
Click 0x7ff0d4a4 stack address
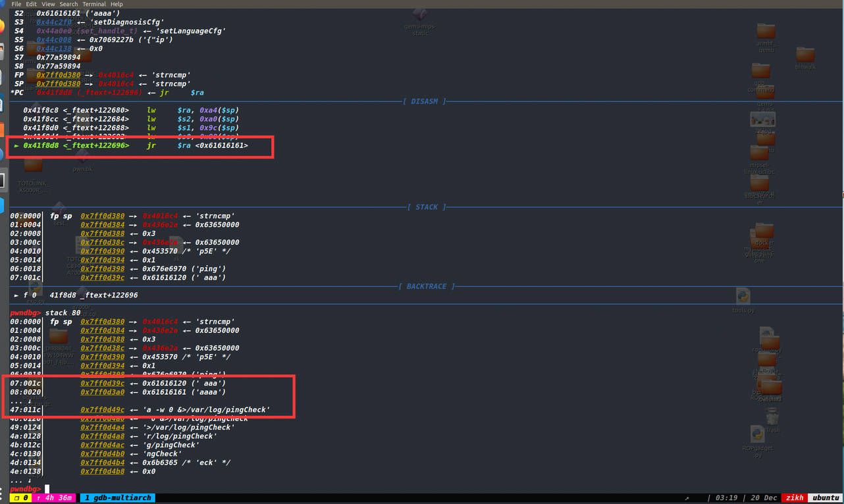(x=103, y=428)
